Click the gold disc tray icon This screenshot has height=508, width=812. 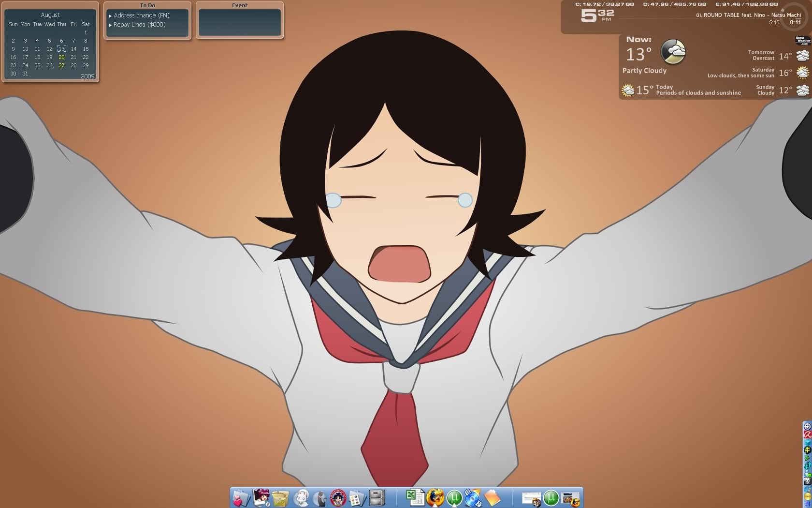(807, 497)
